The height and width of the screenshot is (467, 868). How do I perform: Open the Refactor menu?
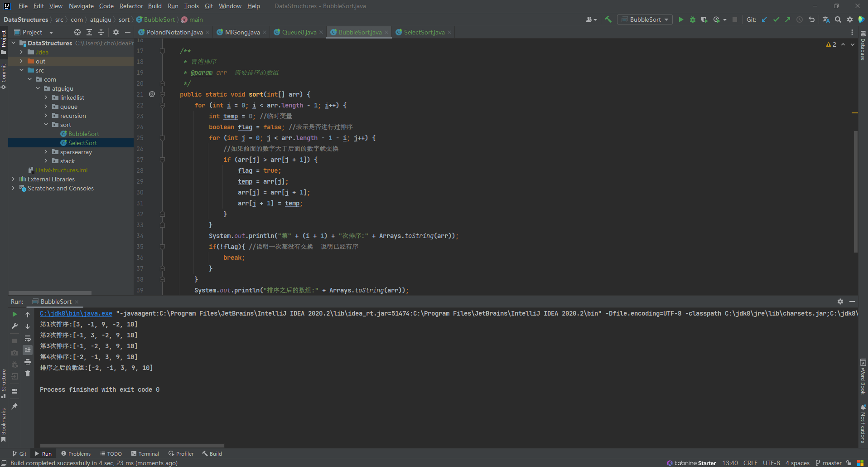tap(131, 6)
